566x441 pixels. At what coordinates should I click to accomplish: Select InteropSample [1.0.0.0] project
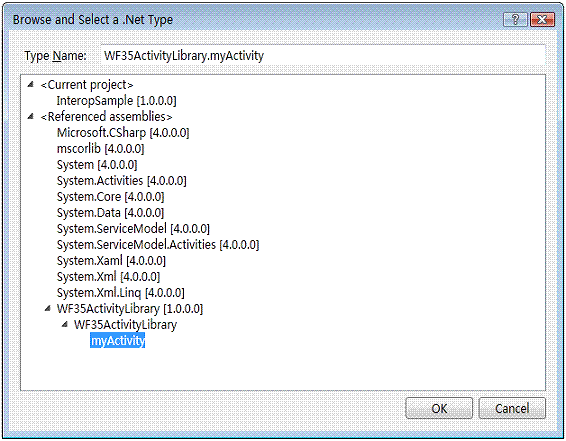(x=117, y=101)
